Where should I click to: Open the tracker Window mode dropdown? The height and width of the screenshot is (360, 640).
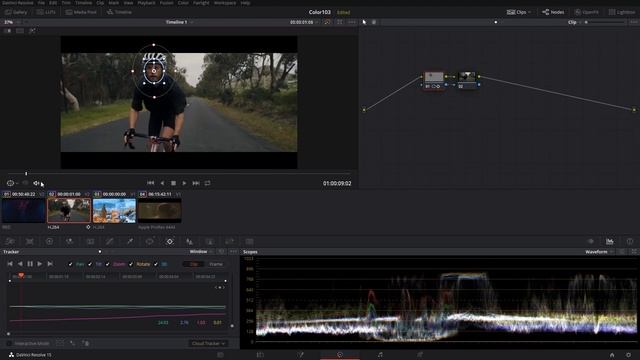pyautogui.click(x=201, y=252)
